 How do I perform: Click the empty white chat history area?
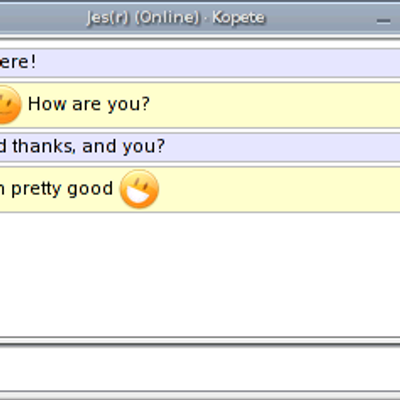[200, 275]
